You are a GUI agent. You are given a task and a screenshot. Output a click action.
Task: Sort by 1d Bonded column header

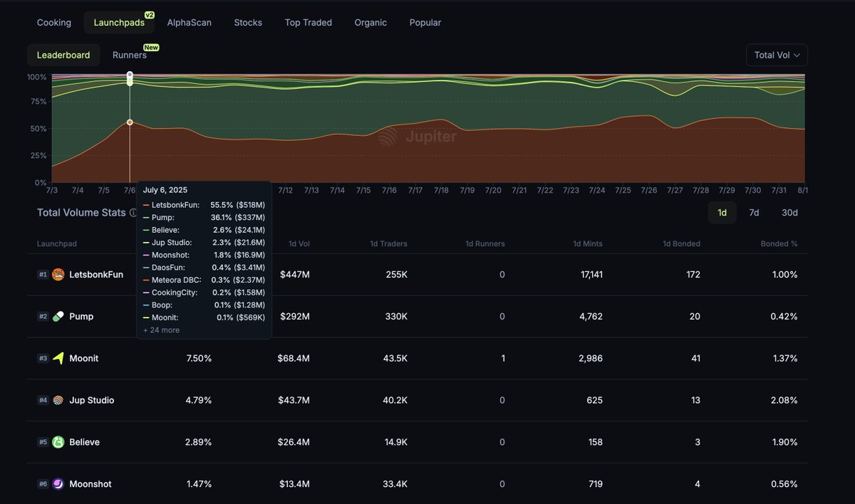[x=681, y=243]
